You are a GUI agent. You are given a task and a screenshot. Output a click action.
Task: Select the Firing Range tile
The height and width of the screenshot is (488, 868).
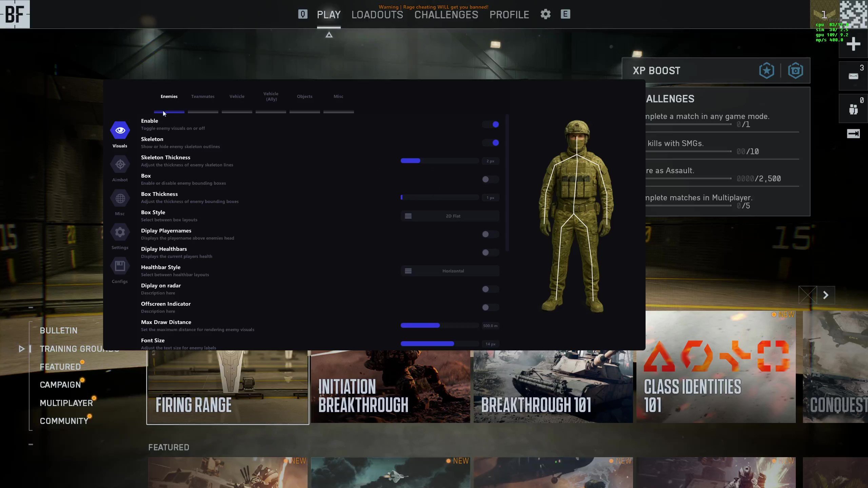pos(228,387)
